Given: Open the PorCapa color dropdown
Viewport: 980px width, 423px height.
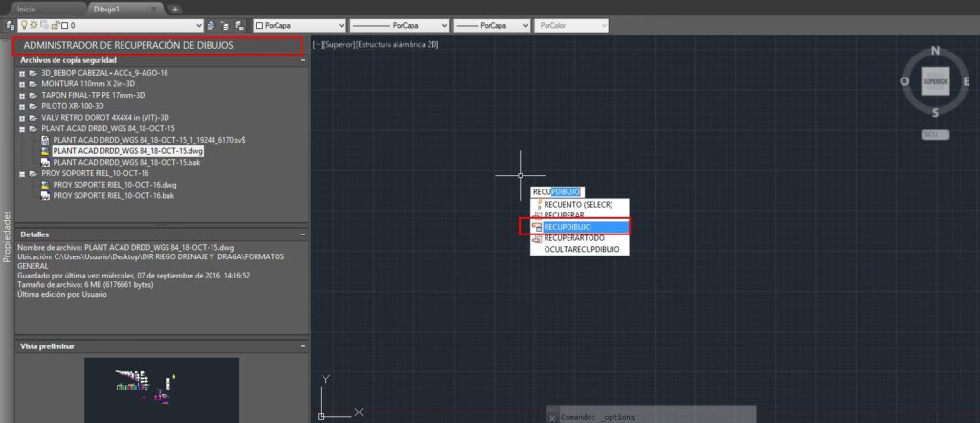Looking at the screenshot, I should (299, 24).
